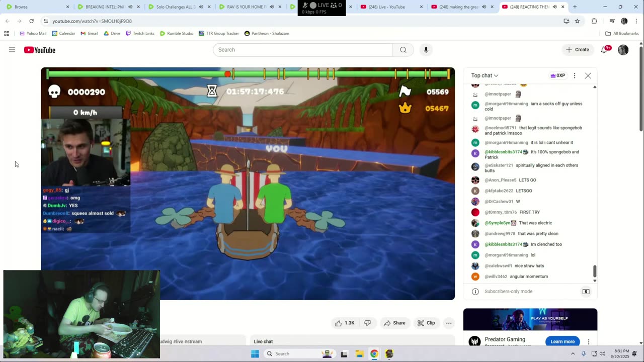Like the video (1.3K)

(x=345, y=323)
